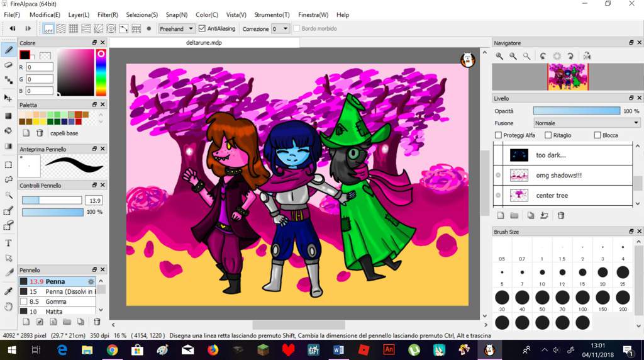Undock the Brush Size panel
644x360 pixels.
[x=631, y=232]
